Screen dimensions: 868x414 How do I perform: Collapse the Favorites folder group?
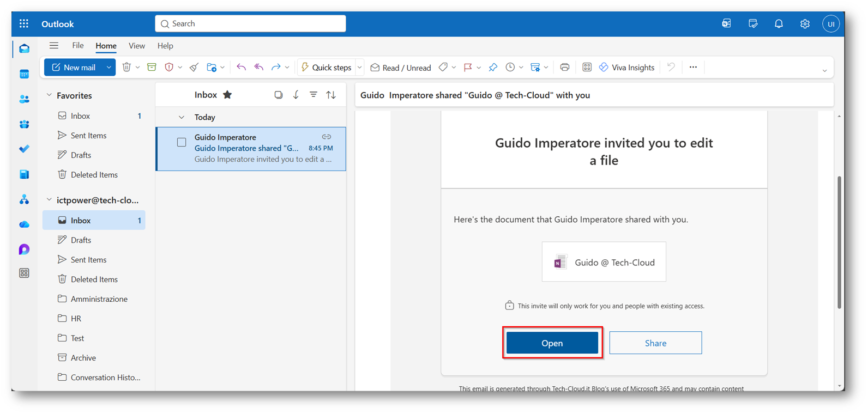coord(50,95)
